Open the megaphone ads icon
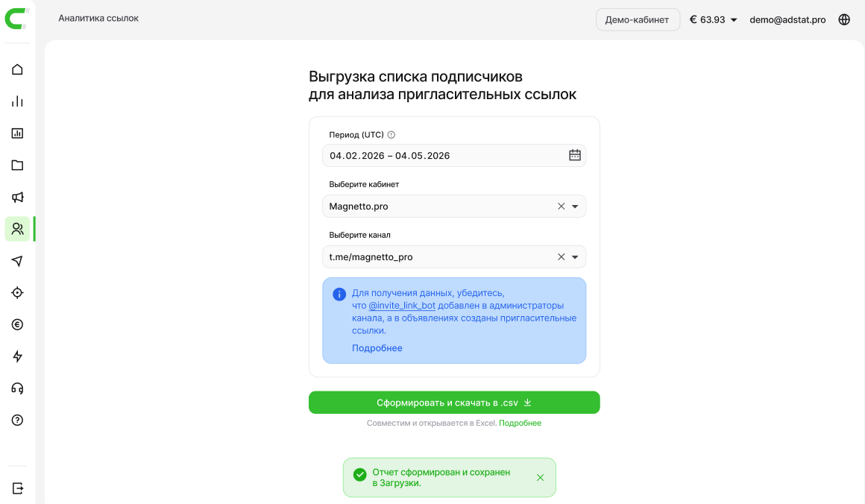Image resolution: width=865 pixels, height=504 pixels. 17,198
